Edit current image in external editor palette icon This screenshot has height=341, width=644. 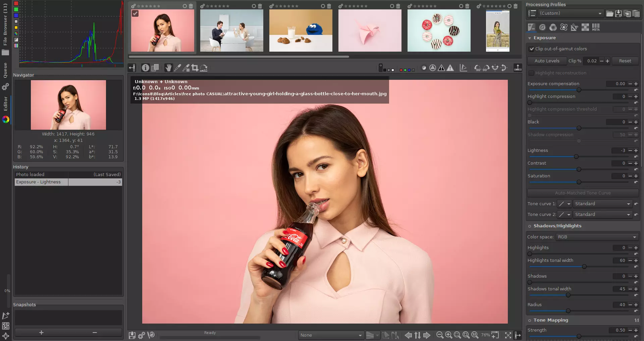pyautogui.click(x=151, y=335)
